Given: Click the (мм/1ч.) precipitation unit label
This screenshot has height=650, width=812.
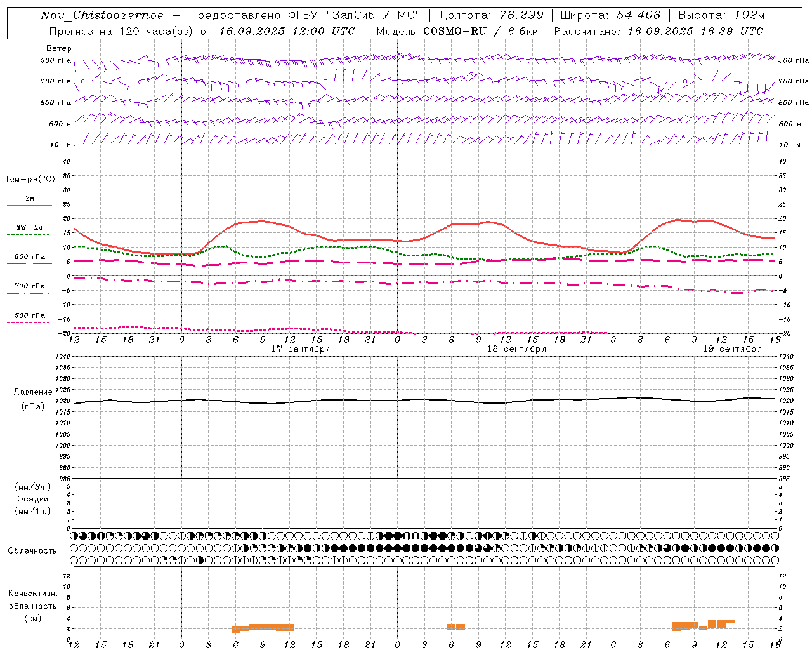Looking at the screenshot, I should point(33,511).
